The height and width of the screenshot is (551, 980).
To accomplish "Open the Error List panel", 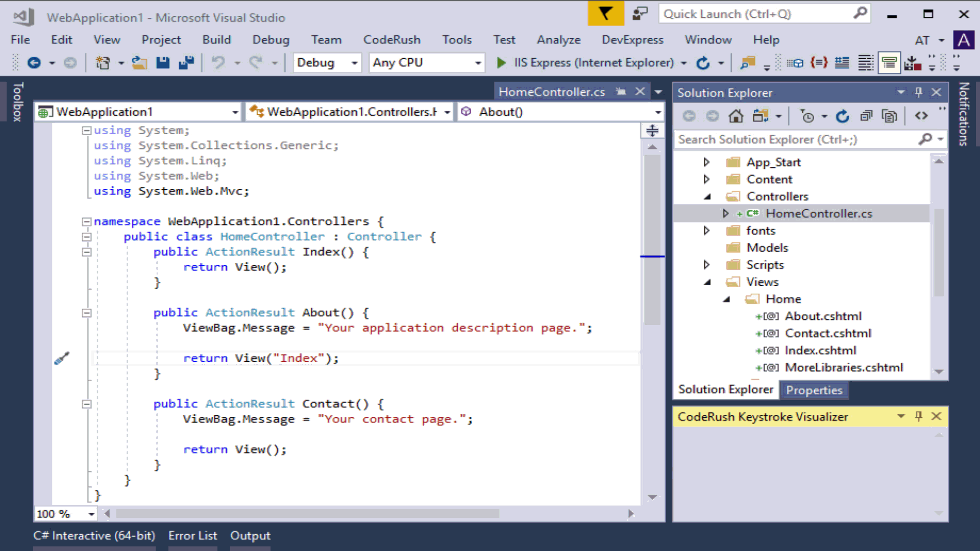I will [192, 535].
